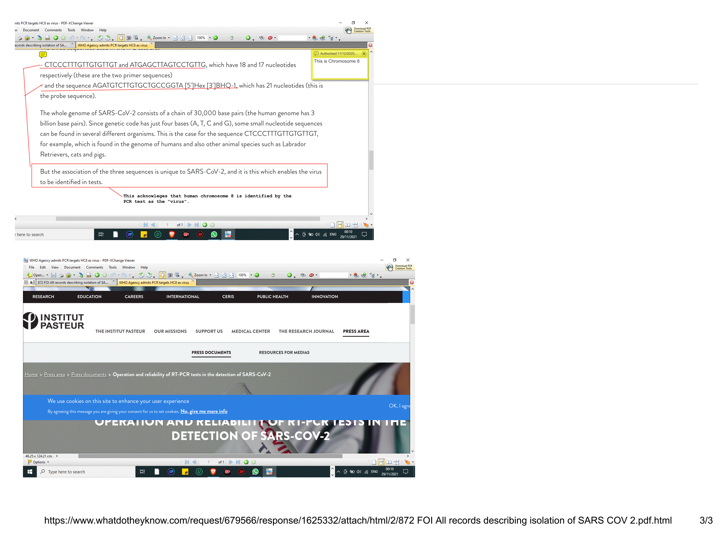Expand Zoom In tool dropdown in lower window
This screenshot has height=560, width=728.
click(x=210, y=275)
